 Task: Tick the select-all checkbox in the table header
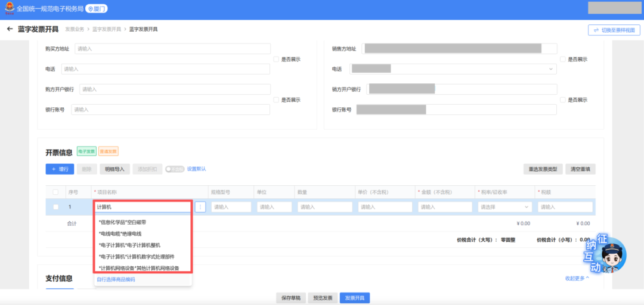55,192
